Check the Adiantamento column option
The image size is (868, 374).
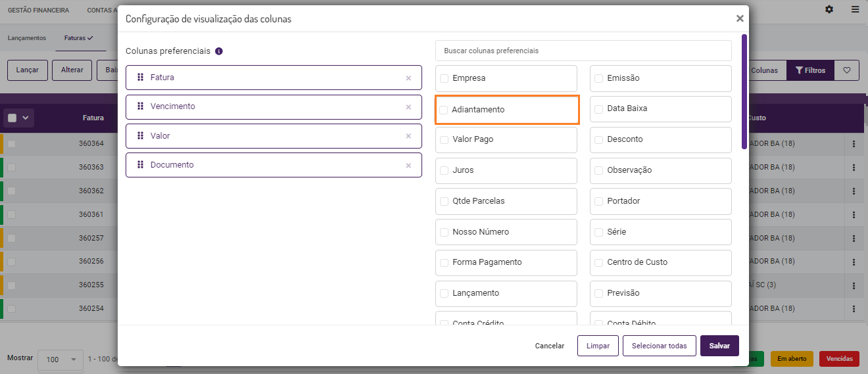point(444,110)
